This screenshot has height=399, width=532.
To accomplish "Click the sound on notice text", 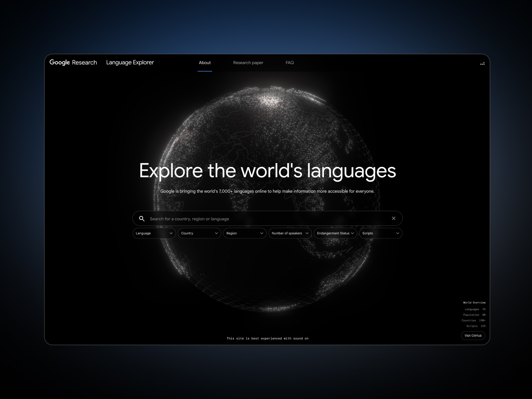I will (x=267, y=338).
